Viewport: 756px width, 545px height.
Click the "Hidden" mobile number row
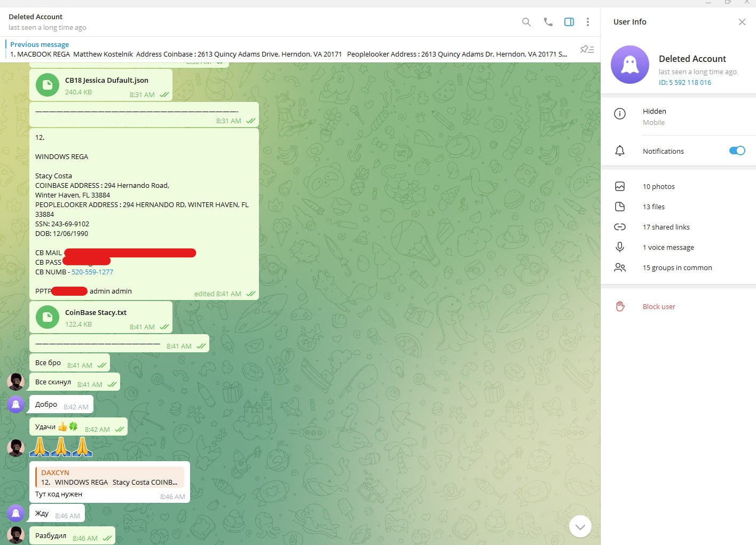tap(678, 116)
